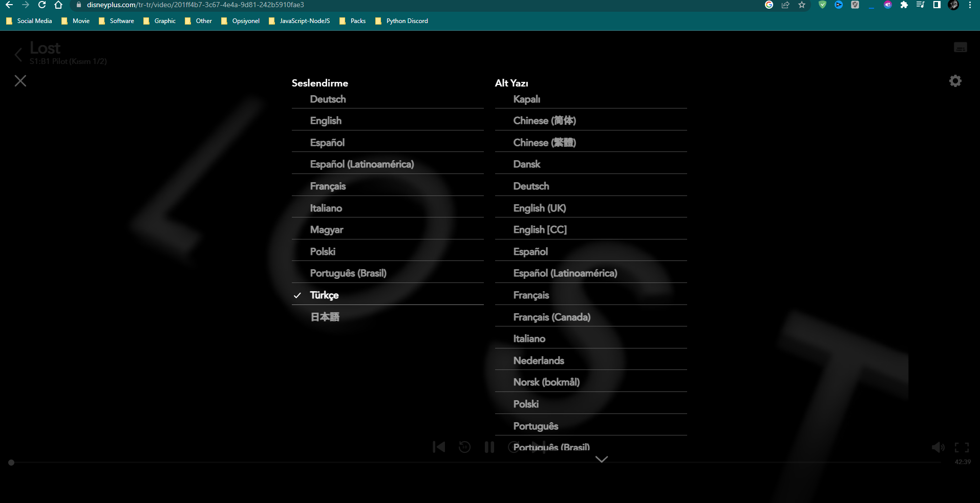Screen dimensions: 980x503
Task: Open the Opsiyonel bookmark folder
Action: tap(240, 21)
